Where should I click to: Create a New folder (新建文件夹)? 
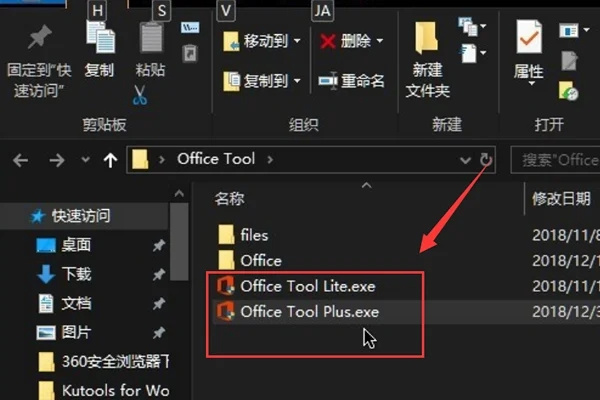[x=427, y=60]
